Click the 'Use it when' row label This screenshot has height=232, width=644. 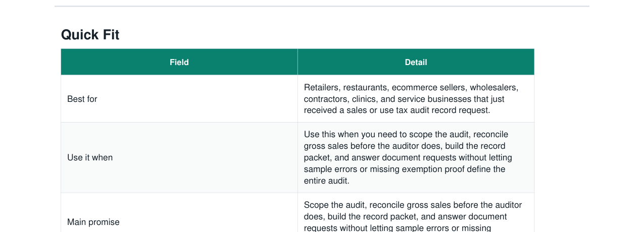(x=90, y=157)
